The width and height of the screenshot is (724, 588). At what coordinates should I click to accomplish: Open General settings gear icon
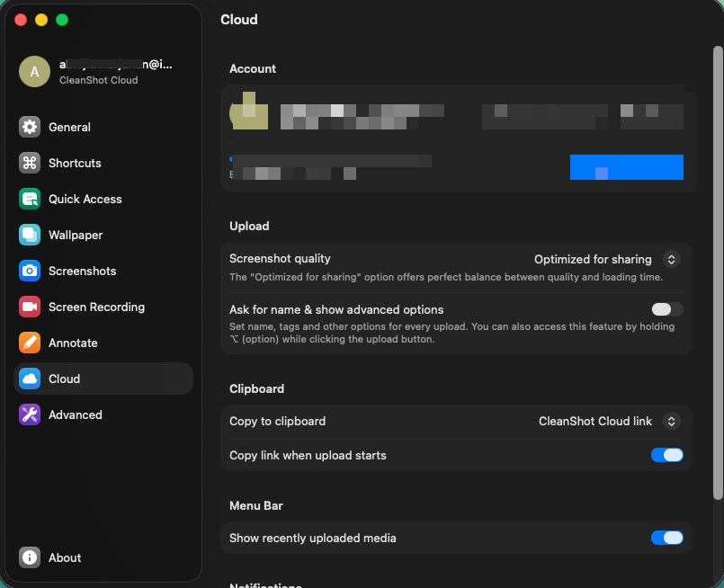coord(30,127)
